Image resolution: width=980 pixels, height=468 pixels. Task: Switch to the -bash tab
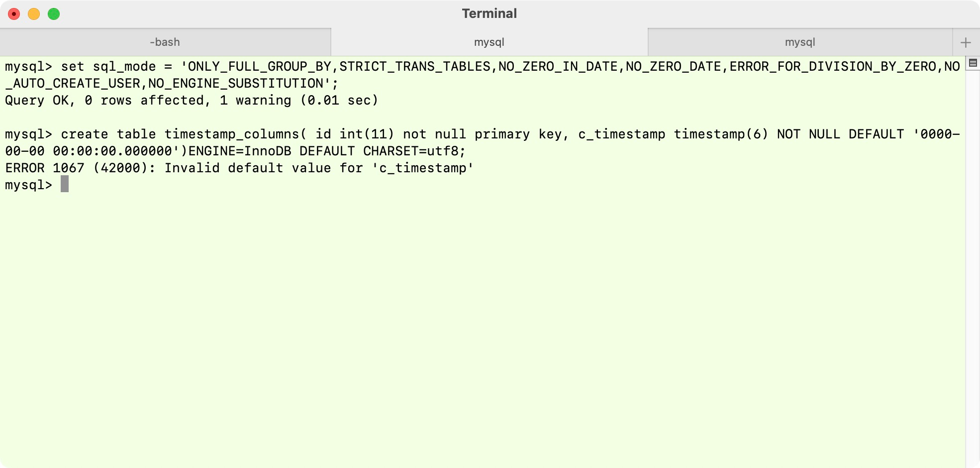point(164,42)
